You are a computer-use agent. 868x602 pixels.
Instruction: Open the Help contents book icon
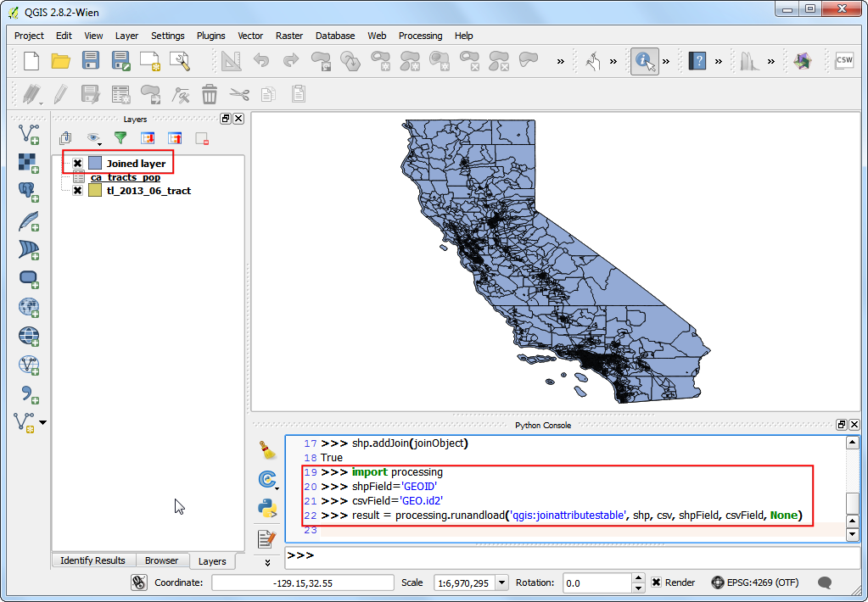click(x=697, y=60)
